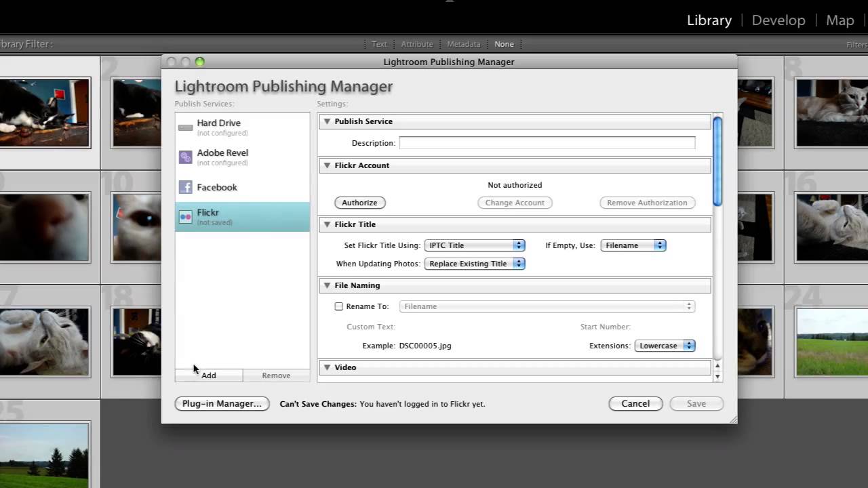Click the Facebook service name
The height and width of the screenshot is (488, 868).
tap(217, 187)
